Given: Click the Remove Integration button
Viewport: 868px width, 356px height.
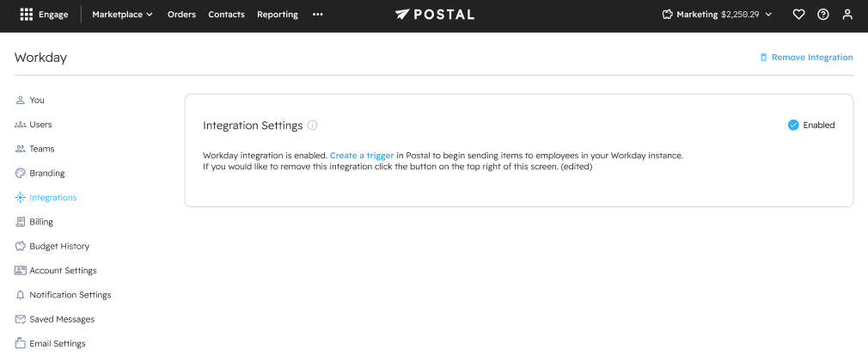Looking at the screenshot, I should point(805,58).
